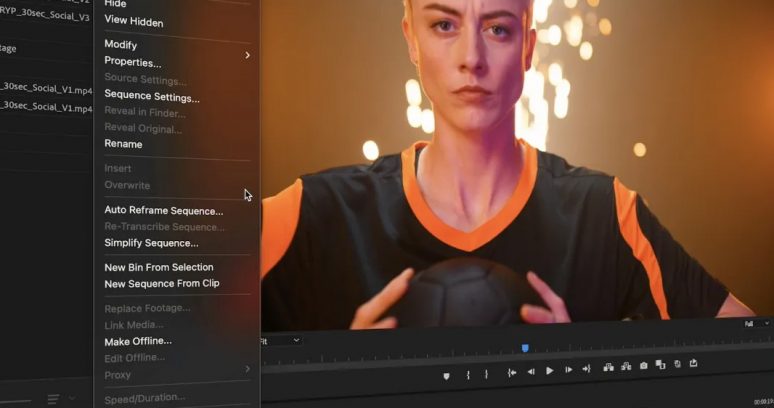774x408 pixels.
Task: Click the Mark Out bracket icon
Action: pyautogui.click(x=487, y=375)
